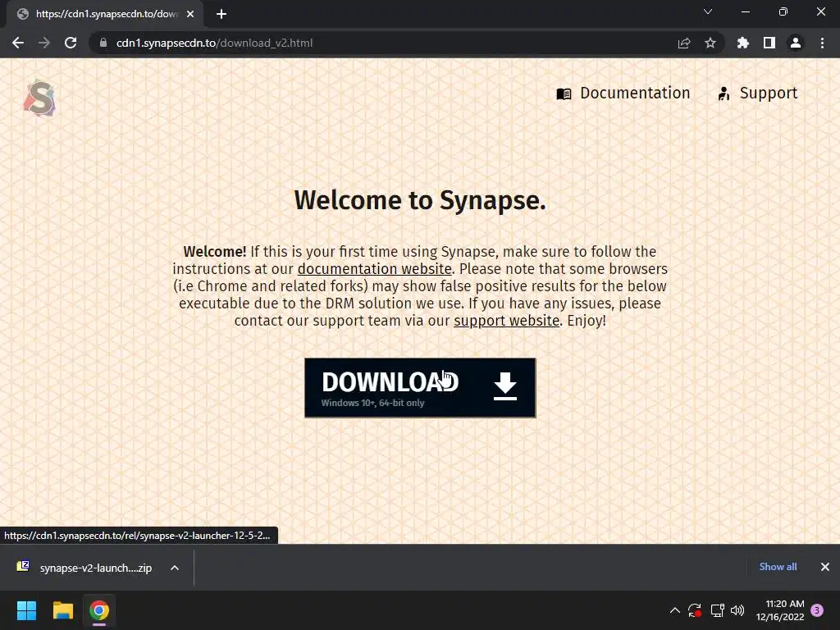Open Chrome extensions puzzle icon
Image resolution: width=840 pixels, height=630 pixels.
coord(742,43)
